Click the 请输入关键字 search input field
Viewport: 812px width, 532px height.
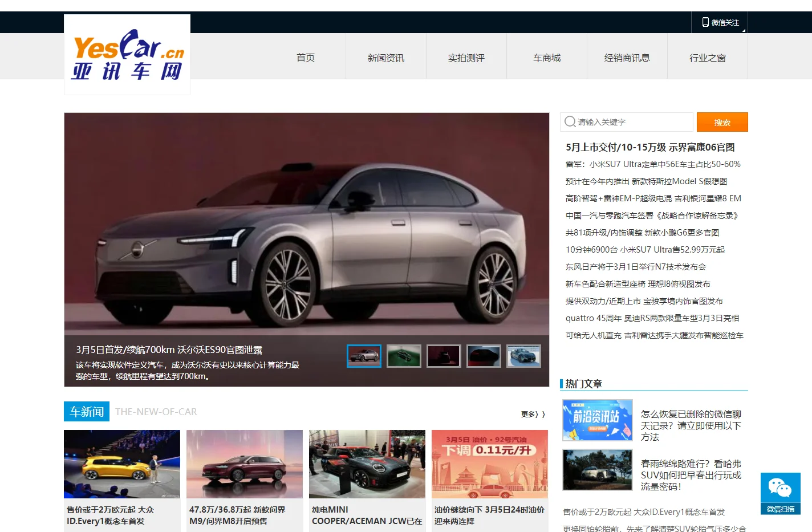coord(627,122)
